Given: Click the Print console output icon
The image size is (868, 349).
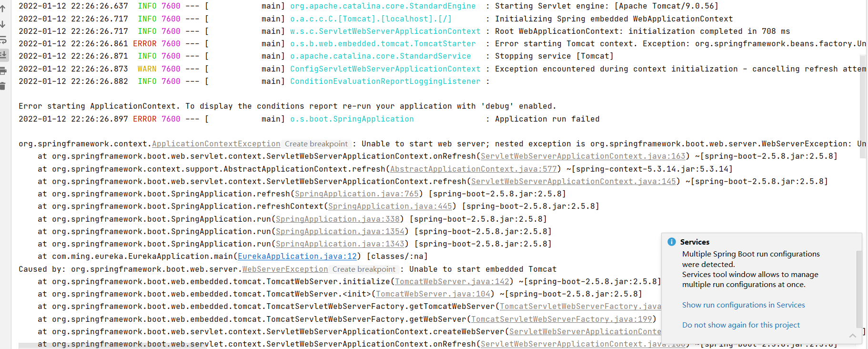Looking at the screenshot, I should [x=3, y=71].
